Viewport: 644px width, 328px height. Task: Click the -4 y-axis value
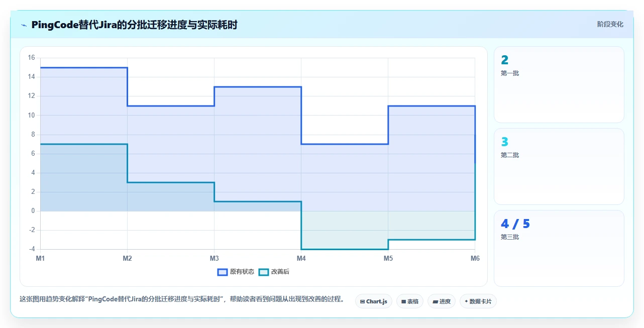pyautogui.click(x=31, y=249)
